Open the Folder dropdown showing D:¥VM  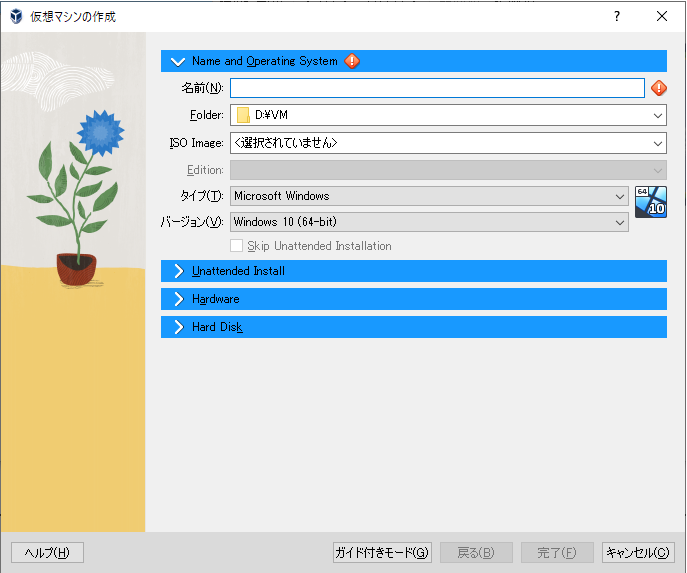coord(448,115)
